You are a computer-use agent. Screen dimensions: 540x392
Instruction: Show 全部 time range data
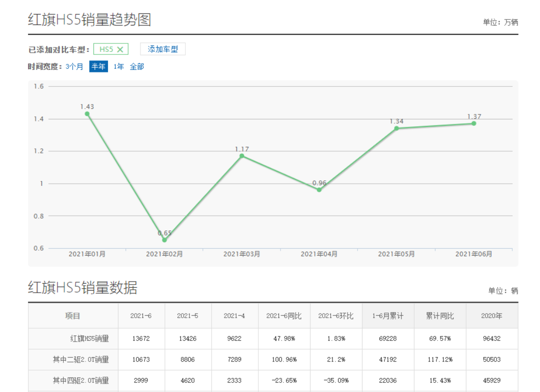click(136, 66)
